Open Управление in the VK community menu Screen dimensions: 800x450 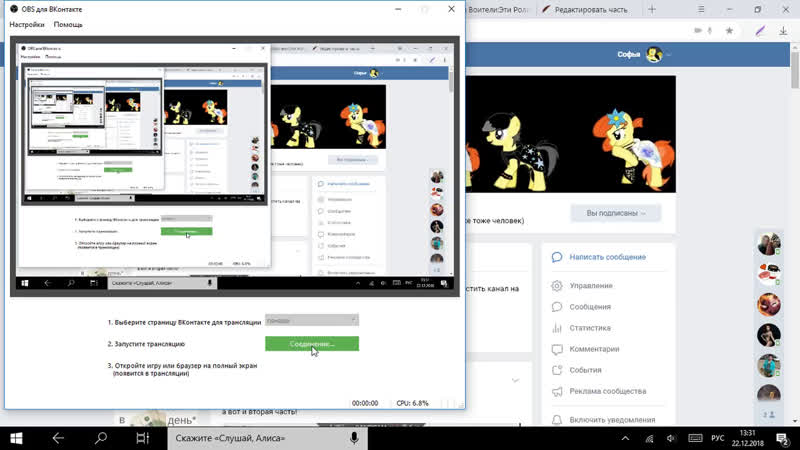click(591, 286)
